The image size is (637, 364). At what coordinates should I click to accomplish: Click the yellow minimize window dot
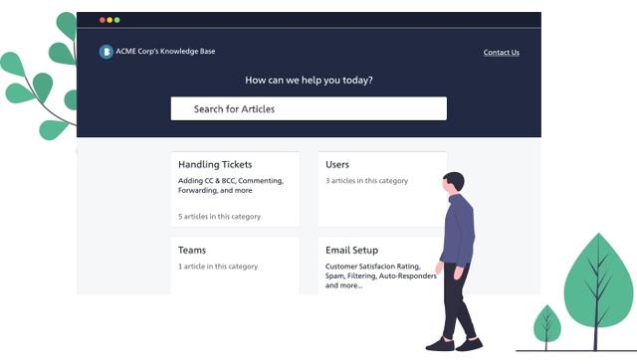coord(109,20)
